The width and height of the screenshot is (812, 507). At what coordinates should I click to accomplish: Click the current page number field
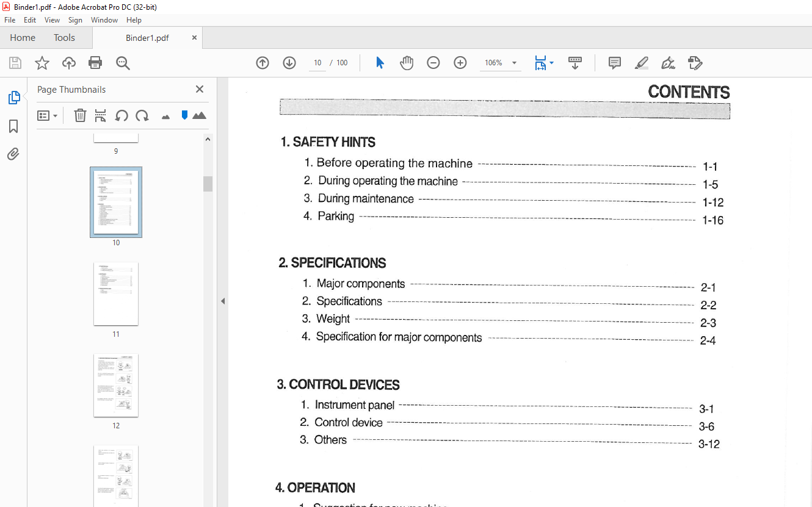tap(317, 63)
